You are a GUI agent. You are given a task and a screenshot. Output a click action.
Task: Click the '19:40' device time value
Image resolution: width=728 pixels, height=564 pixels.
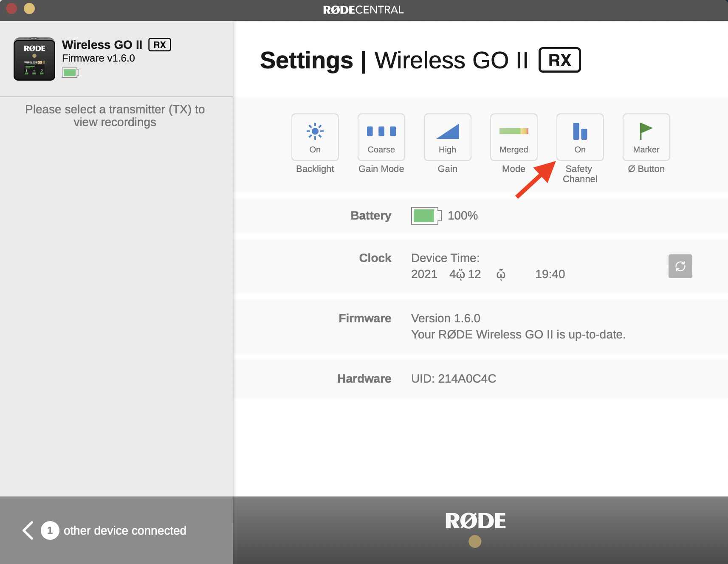pos(550,274)
